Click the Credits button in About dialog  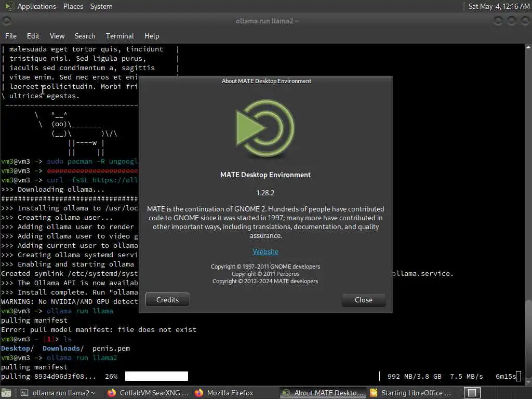tap(167, 300)
